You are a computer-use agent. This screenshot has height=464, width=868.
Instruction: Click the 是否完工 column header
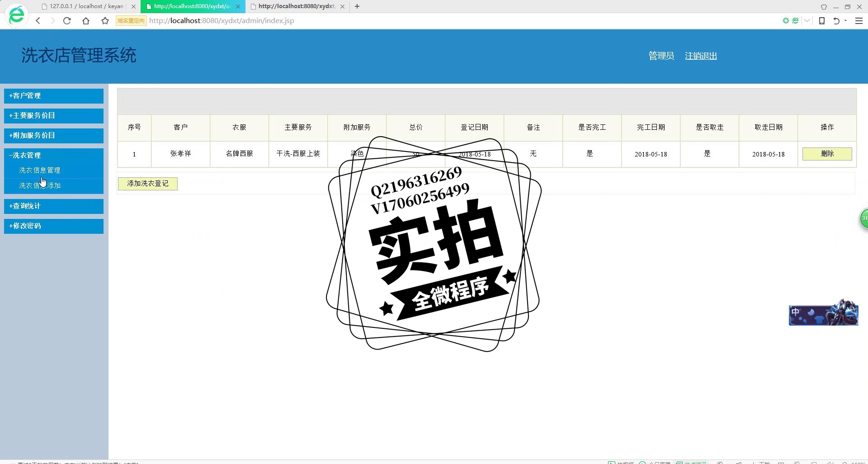(592, 128)
